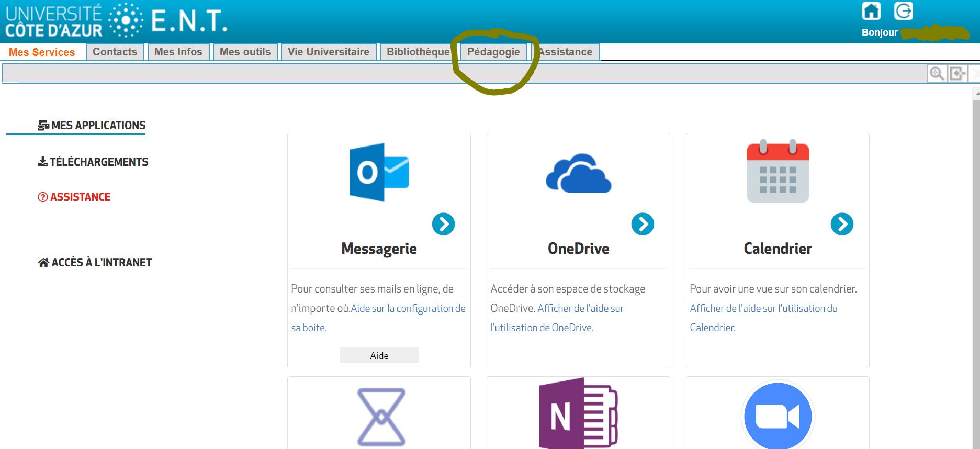
Task: Select the Vie Universitaire tab
Action: [328, 52]
